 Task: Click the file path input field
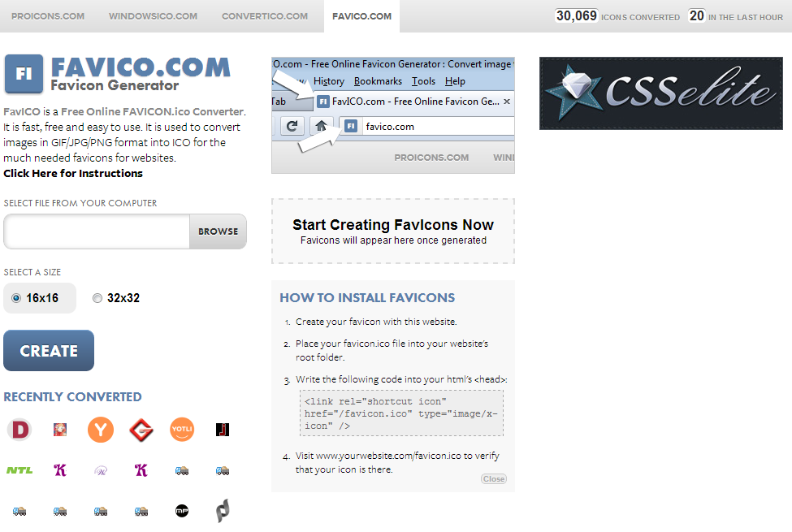[97, 231]
